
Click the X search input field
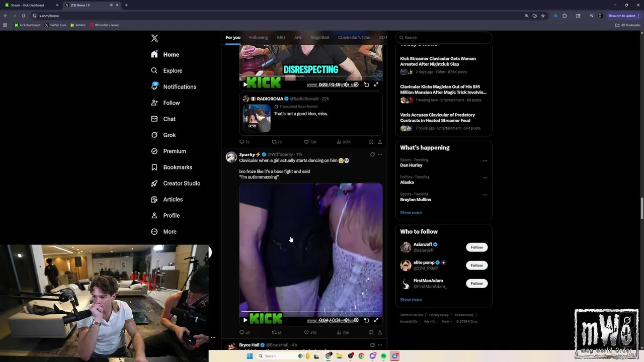pyautogui.click(x=444, y=37)
